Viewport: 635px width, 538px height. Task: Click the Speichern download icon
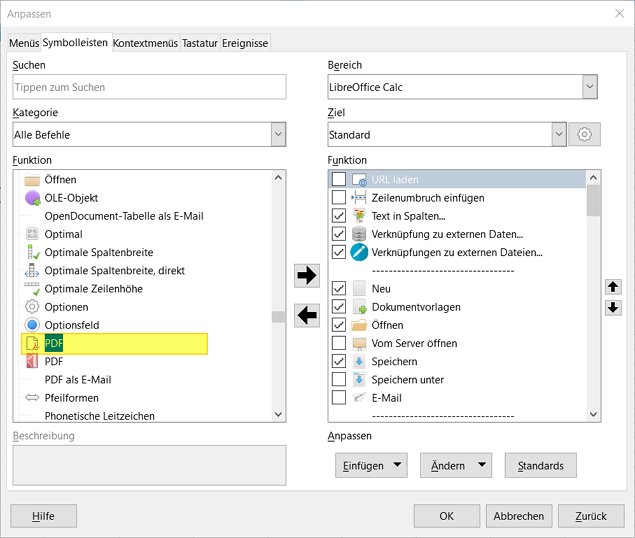(359, 361)
